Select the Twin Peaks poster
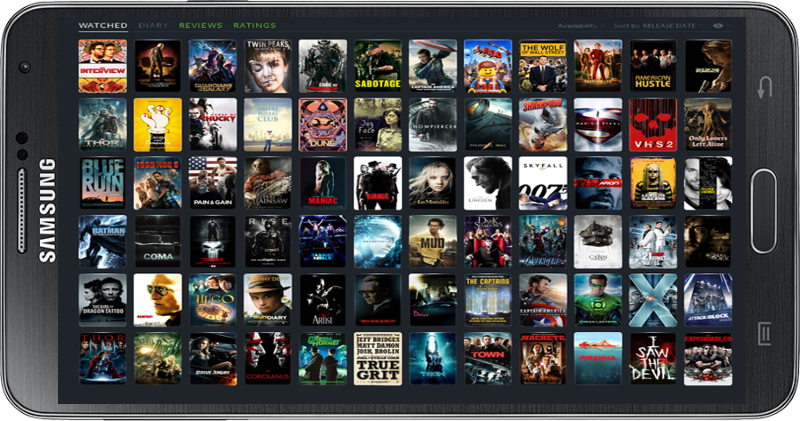800x421 pixels. pyautogui.click(x=268, y=66)
